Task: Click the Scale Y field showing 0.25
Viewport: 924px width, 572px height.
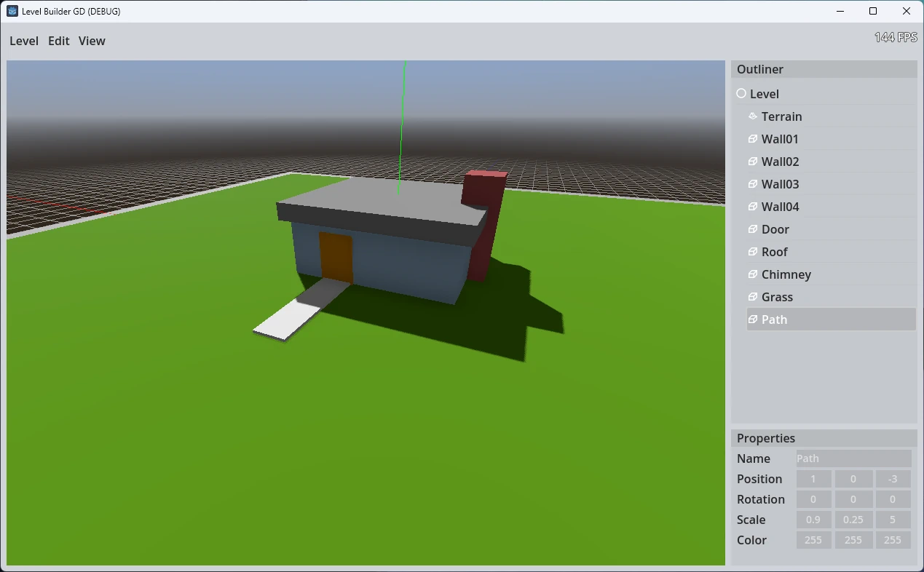Action: 853,520
